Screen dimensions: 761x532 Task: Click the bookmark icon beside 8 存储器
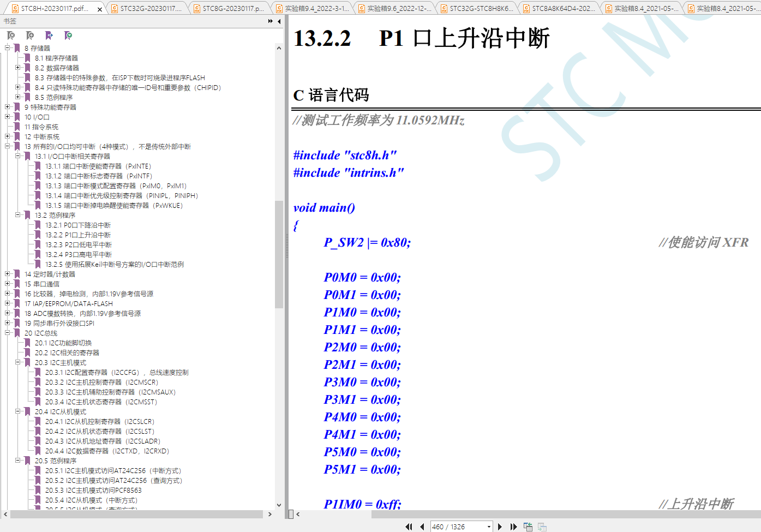pyautogui.click(x=17, y=49)
